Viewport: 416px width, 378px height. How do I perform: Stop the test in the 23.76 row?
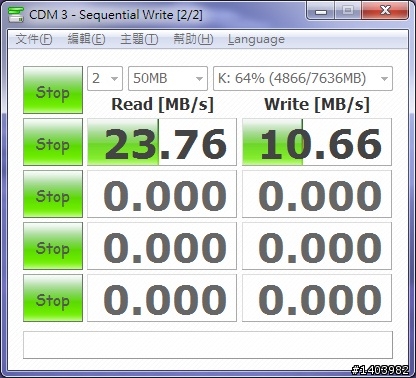[x=53, y=142]
